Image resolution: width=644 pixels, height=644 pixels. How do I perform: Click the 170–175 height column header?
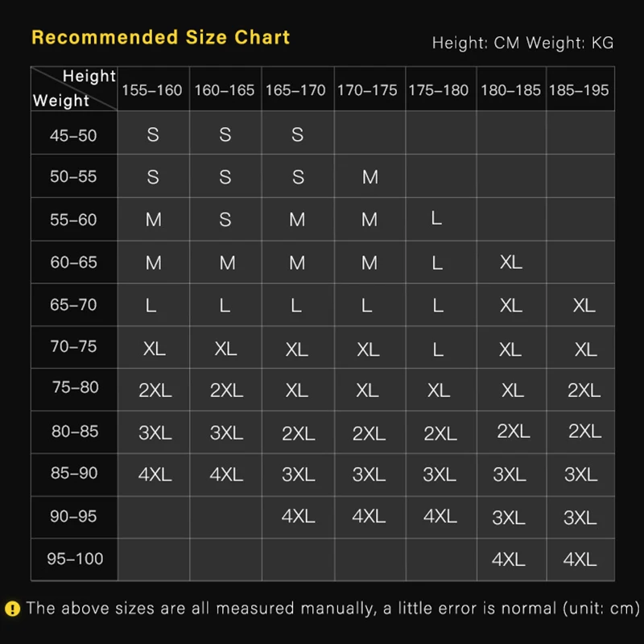[x=367, y=90]
